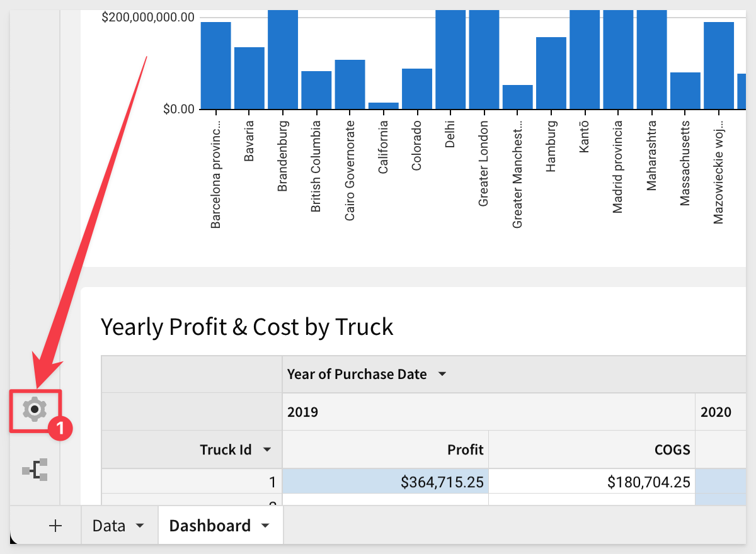Image resolution: width=756 pixels, height=554 pixels.
Task: Click the Bavaria bar in chart
Action: (x=249, y=79)
